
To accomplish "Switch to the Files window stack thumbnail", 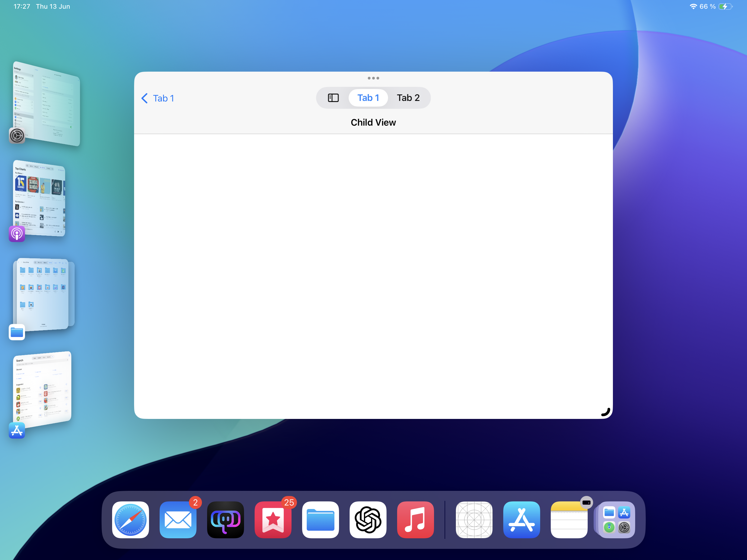I will coord(42,294).
